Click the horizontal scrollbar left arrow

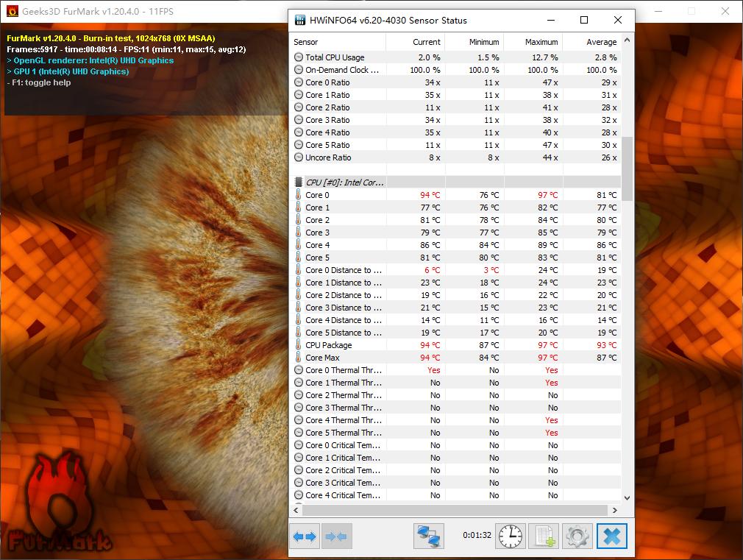click(296, 510)
